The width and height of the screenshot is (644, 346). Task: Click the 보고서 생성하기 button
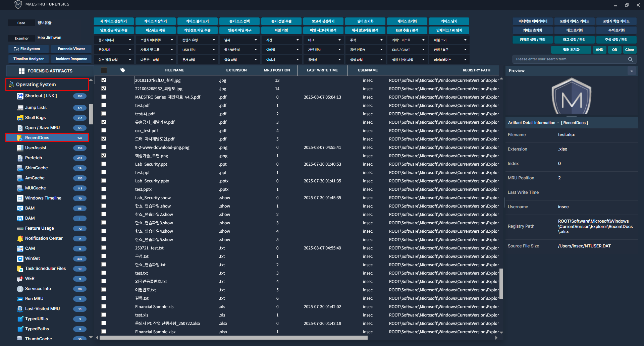tap(323, 21)
